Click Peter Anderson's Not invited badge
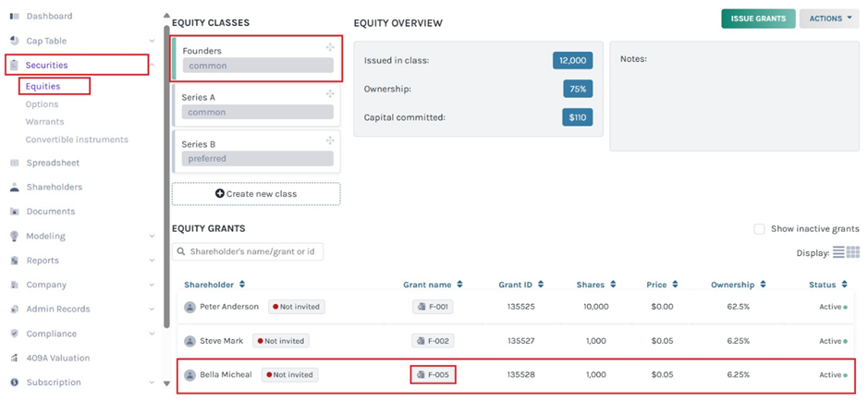This screenshot has width=868, height=401. tap(297, 307)
